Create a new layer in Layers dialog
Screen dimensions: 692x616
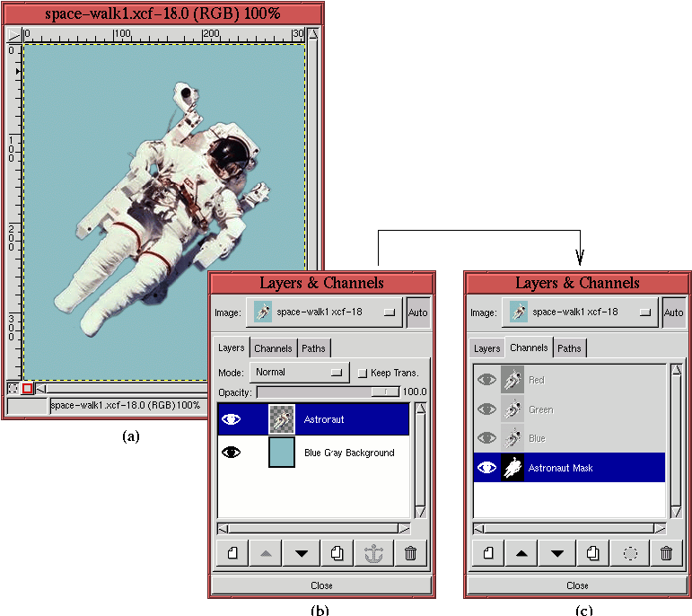pyautogui.click(x=232, y=553)
